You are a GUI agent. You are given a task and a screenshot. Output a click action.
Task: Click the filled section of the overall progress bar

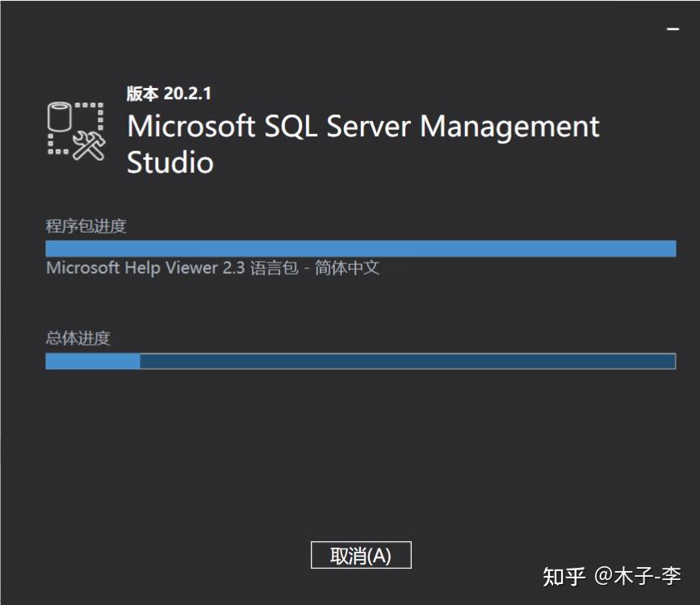(x=93, y=359)
